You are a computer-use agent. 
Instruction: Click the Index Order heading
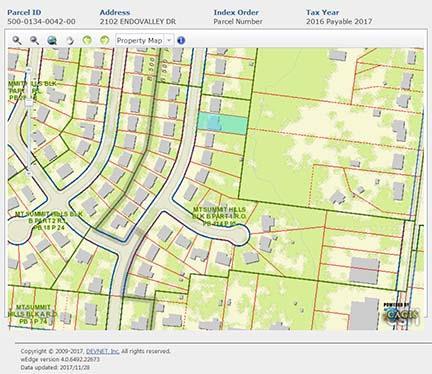(x=236, y=12)
